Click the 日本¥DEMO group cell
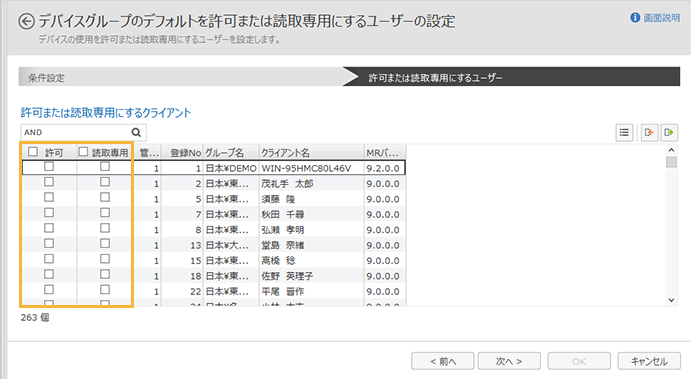 pos(231,168)
